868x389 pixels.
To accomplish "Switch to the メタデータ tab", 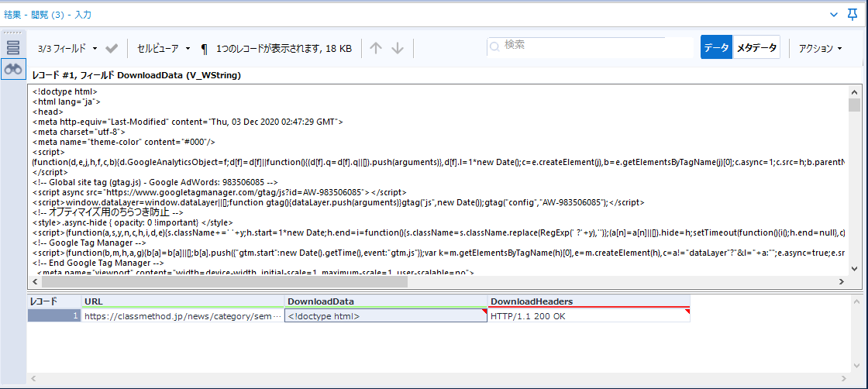I will (x=756, y=47).
